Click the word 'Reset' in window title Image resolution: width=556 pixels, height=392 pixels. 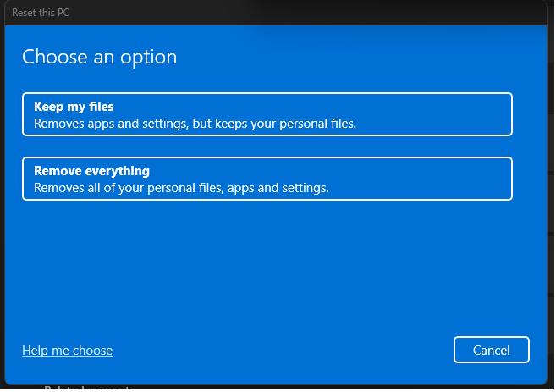[x=25, y=13]
